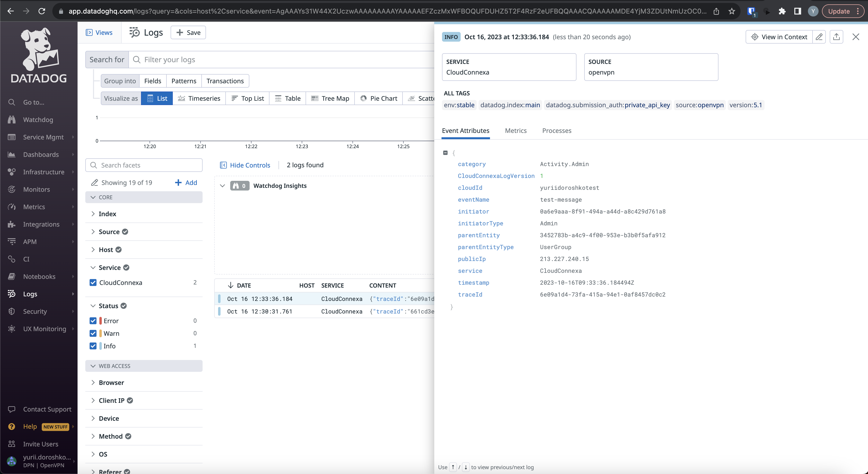
Task: Uncheck the Info status filter
Action: click(x=93, y=346)
